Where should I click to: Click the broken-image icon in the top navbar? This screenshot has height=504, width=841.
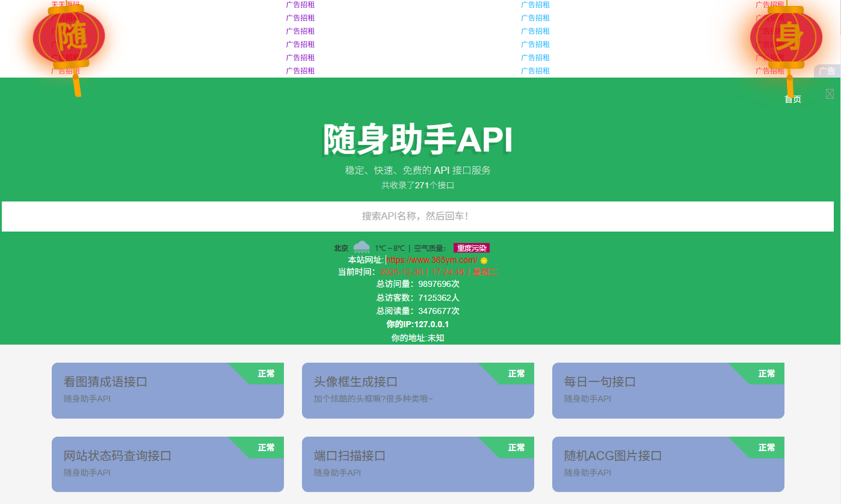(x=830, y=94)
